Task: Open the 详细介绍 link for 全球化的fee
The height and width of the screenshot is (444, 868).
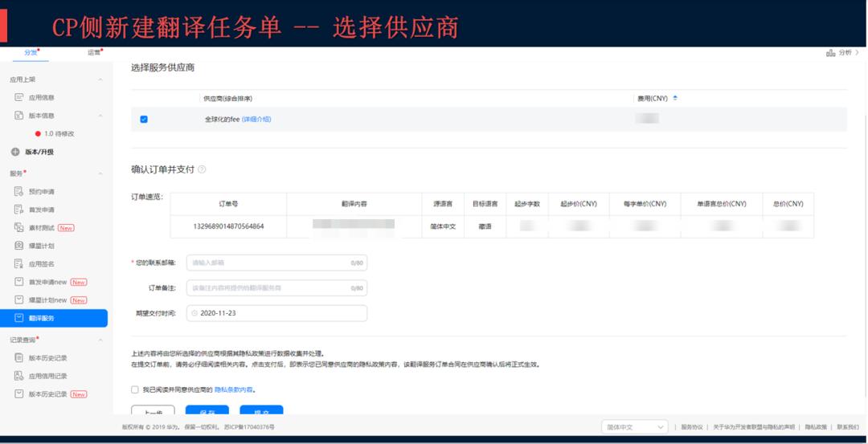Action: (256, 119)
